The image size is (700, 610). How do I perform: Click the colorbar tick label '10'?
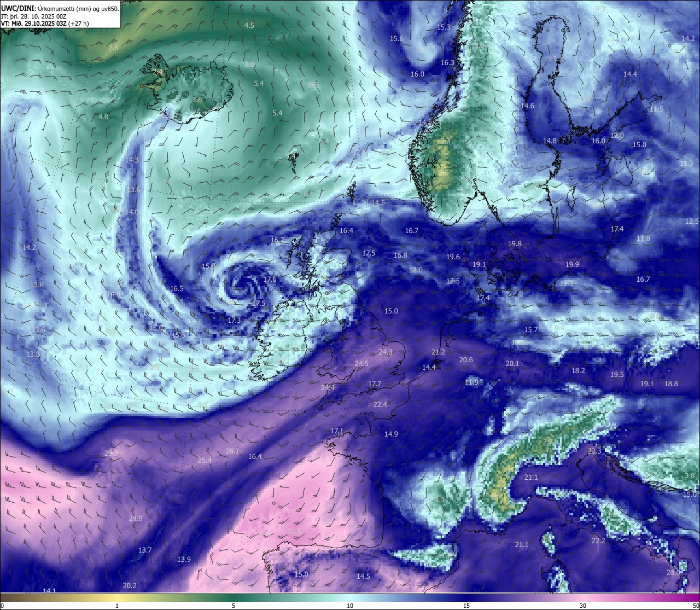coord(350,606)
